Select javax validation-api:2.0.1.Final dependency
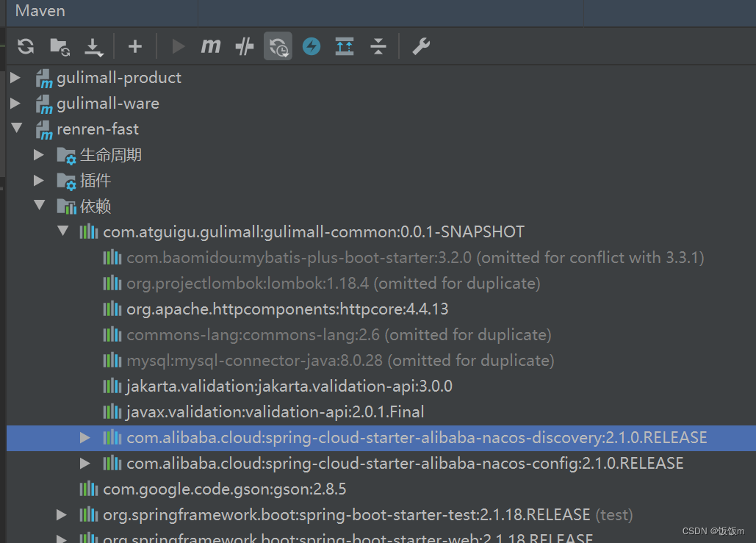 pyautogui.click(x=276, y=411)
